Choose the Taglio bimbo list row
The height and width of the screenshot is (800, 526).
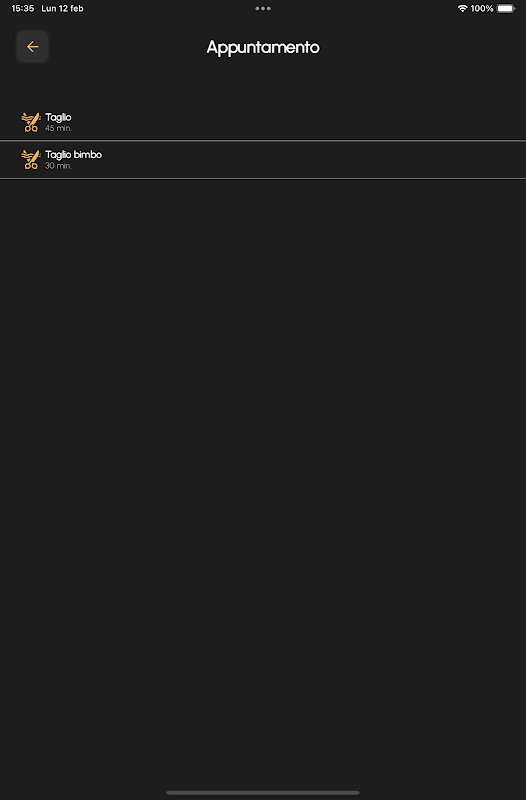pyautogui.click(x=263, y=160)
